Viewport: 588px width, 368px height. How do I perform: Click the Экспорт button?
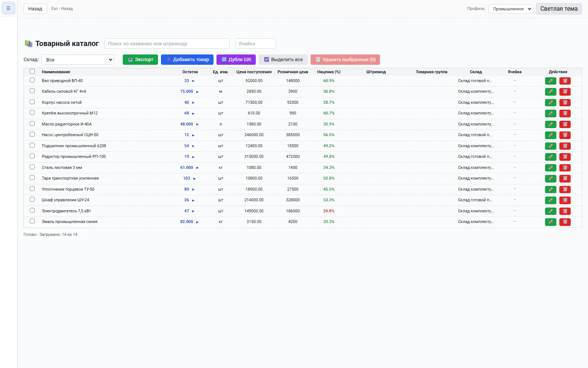[140, 60]
